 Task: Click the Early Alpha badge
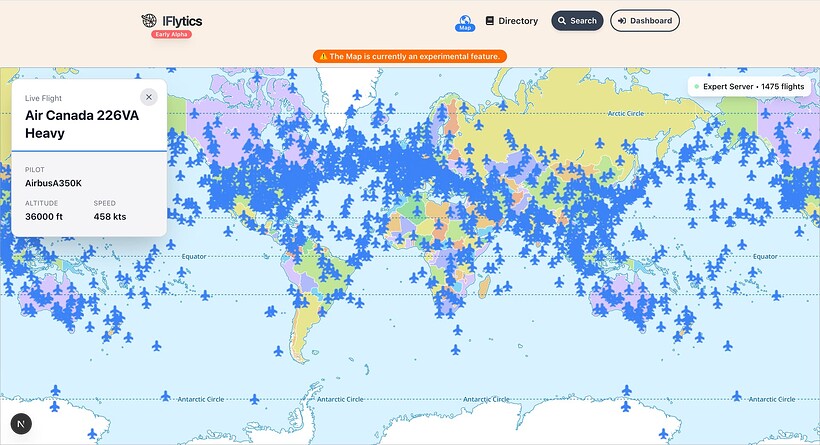[172, 35]
